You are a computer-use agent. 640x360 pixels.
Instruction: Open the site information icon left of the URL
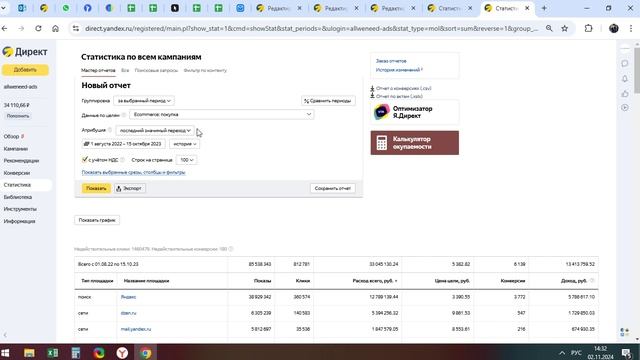76,29
